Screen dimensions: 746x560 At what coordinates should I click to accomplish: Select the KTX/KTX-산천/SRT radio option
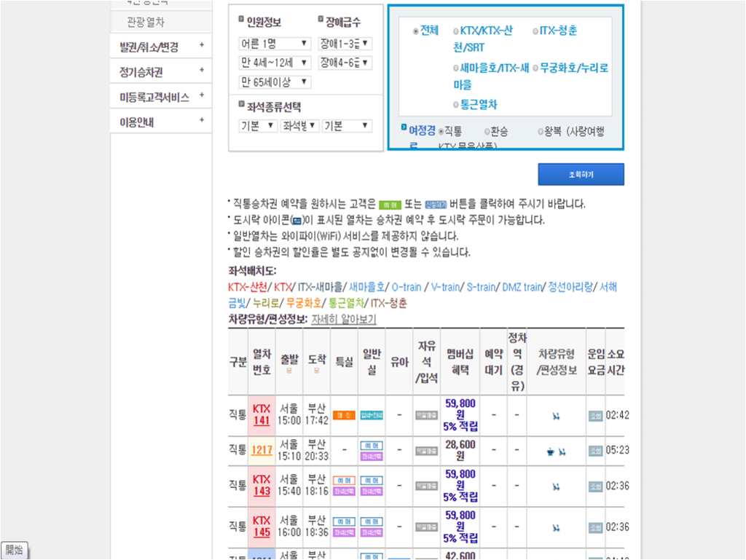coord(456,31)
